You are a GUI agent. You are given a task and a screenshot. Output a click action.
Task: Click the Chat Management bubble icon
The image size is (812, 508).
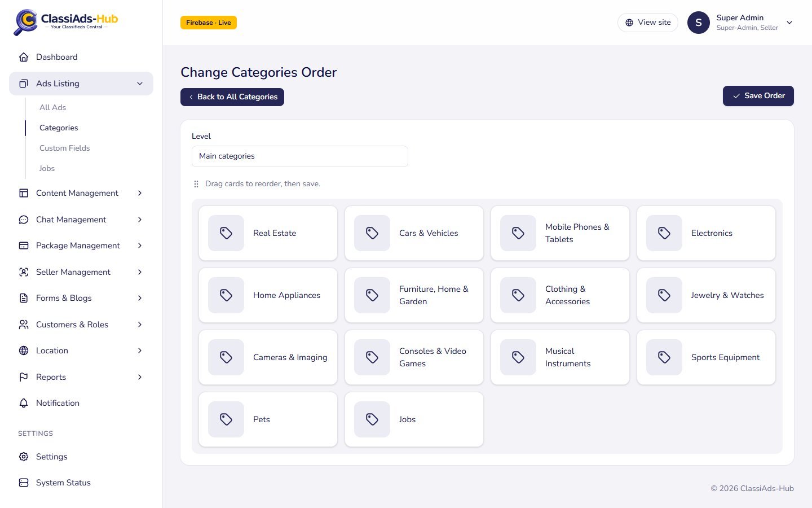[x=24, y=220]
